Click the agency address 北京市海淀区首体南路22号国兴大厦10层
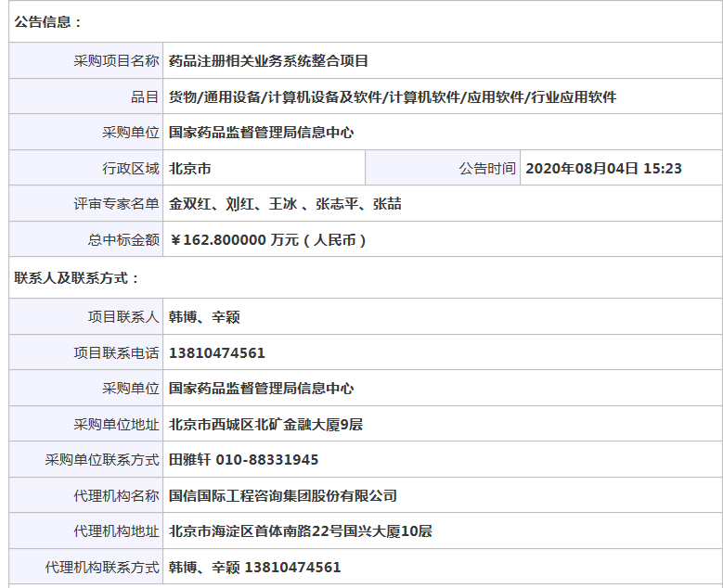723x588 pixels. pyautogui.click(x=300, y=530)
